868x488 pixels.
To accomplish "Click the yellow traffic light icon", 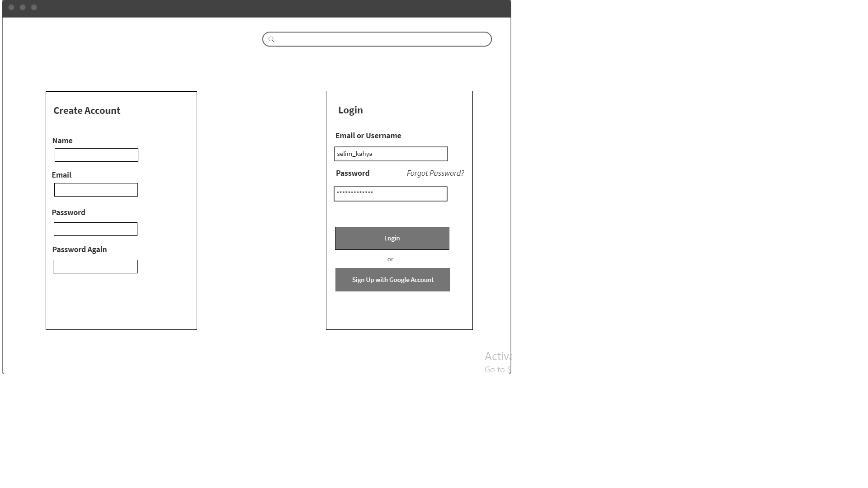I will (x=23, y=7).
